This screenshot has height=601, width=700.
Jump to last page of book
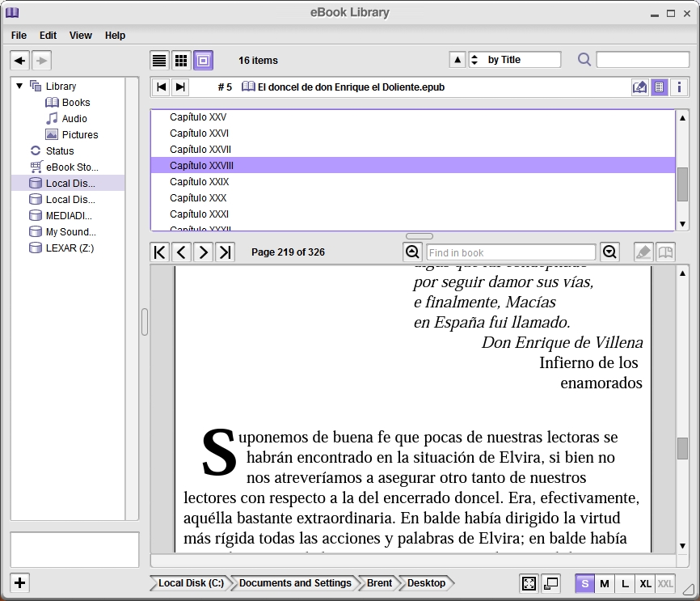[x=226, y=252]
